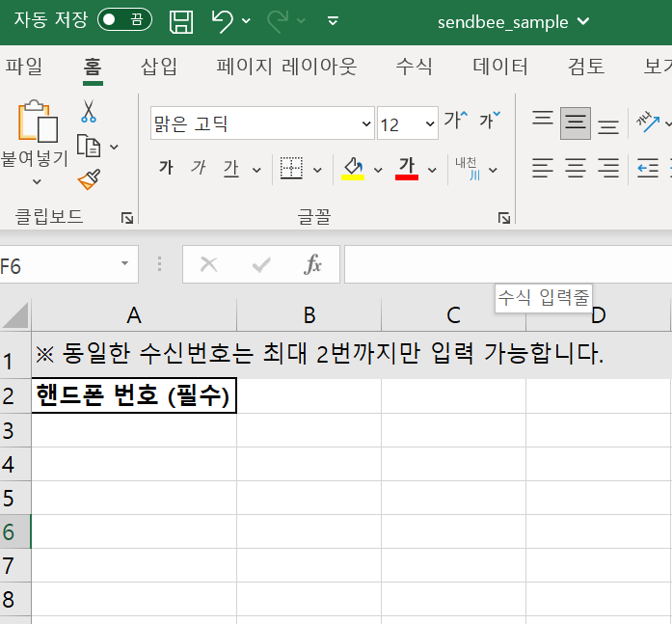Open the Copy options dropdown arrow
Image resolution: width=672 pixels, height=624 pixels.
pos(114,147)
